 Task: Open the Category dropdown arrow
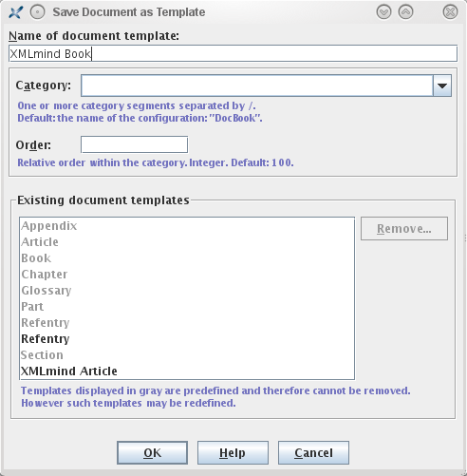442,86
